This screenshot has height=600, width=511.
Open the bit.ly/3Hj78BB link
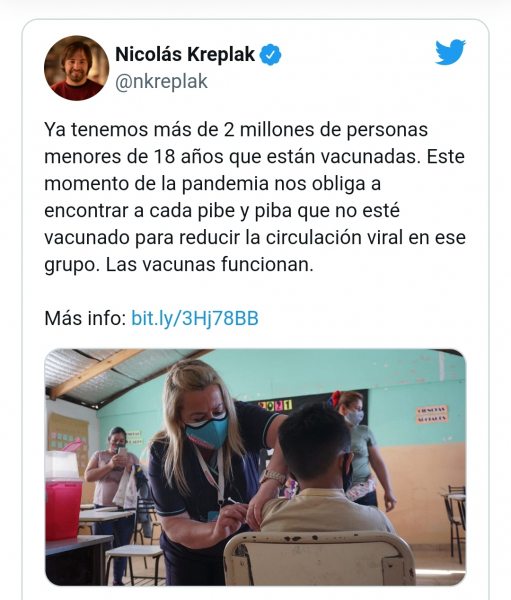point(195,318)
